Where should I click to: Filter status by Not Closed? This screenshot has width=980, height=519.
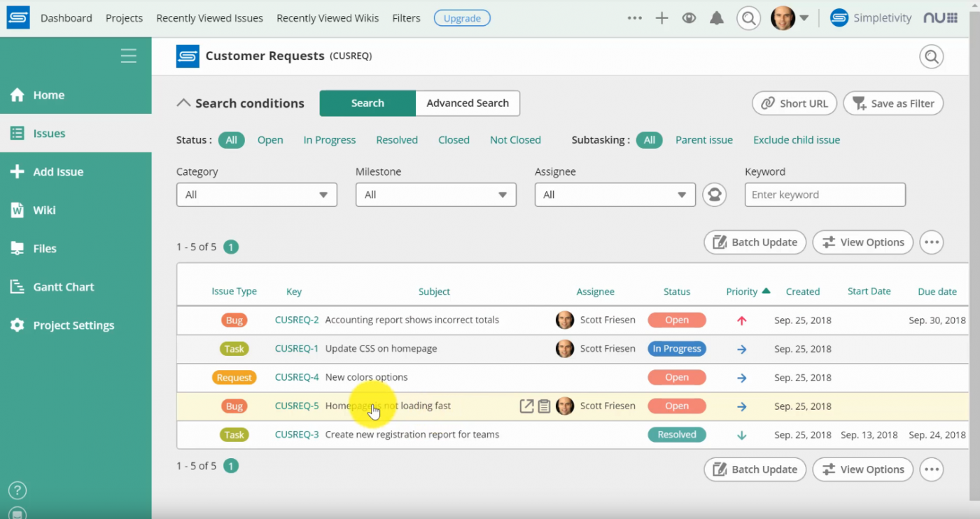[515, 140]
